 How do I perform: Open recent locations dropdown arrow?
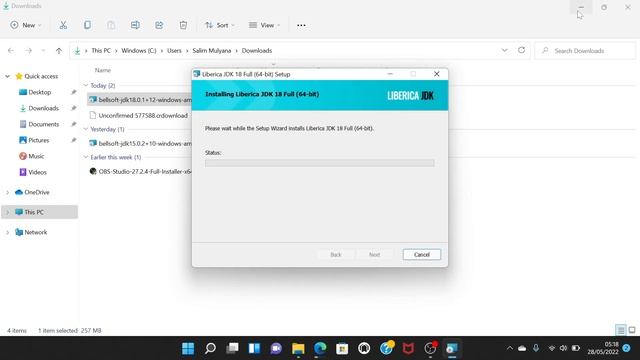(43, 51)
